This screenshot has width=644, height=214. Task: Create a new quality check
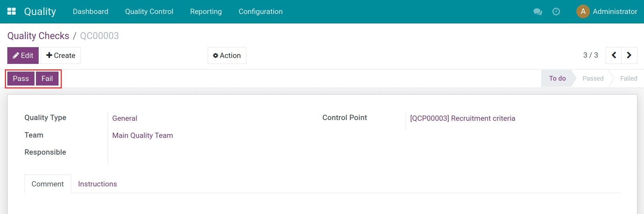pyautogui.click(x=61, y=56)
